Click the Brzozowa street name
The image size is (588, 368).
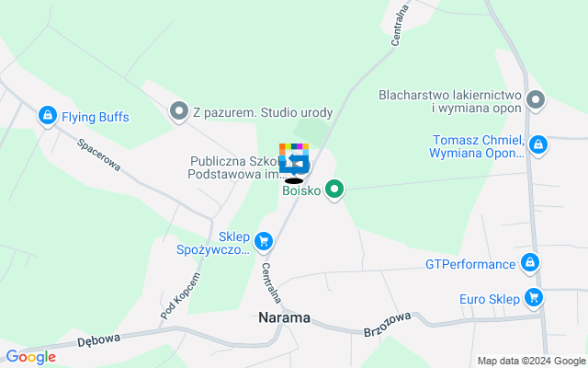[x=388, y=325]
